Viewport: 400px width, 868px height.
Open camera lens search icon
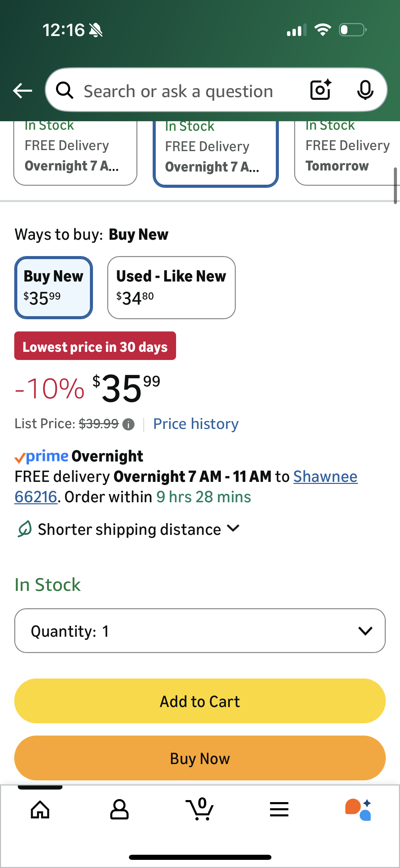click(320, 90)
